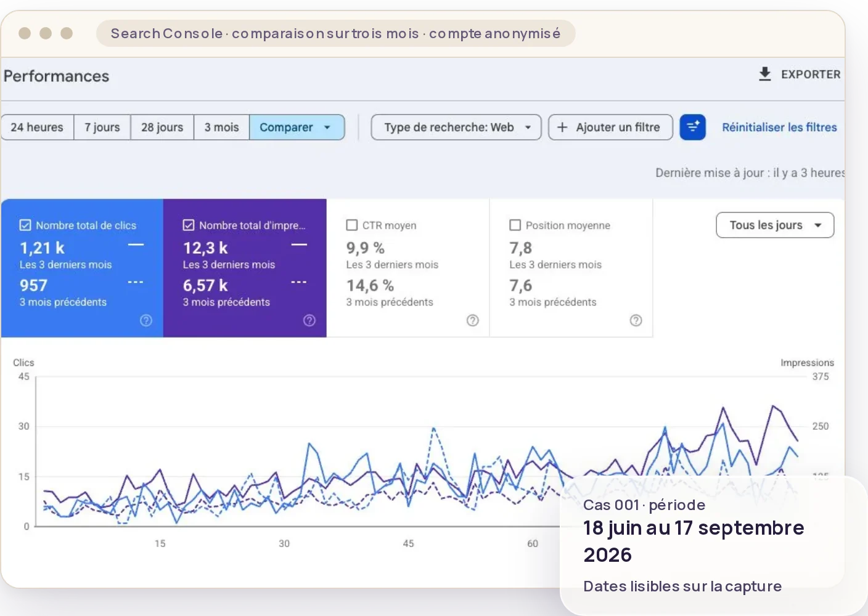Click the EXPORTER button label
Viewport: 868px width, 616px height.
click(x=811, y=74)
